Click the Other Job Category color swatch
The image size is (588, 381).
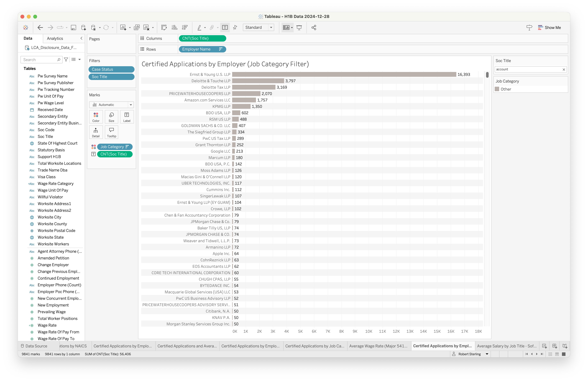point(497,89)
